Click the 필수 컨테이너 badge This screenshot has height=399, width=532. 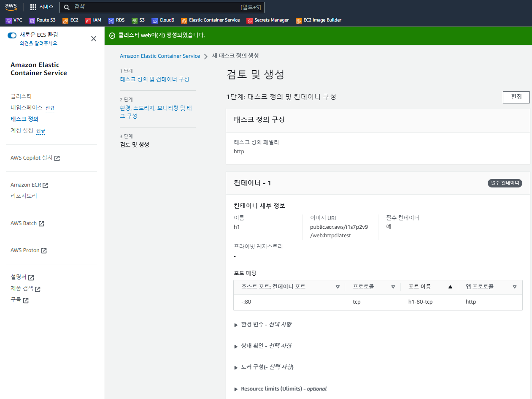[505, 183]
